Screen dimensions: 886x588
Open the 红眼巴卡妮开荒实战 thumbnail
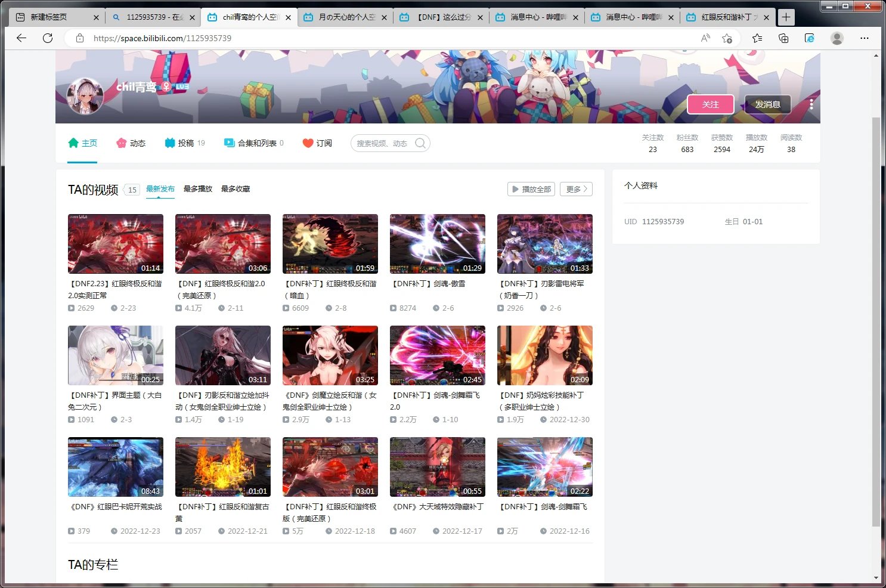click(116, 467)
